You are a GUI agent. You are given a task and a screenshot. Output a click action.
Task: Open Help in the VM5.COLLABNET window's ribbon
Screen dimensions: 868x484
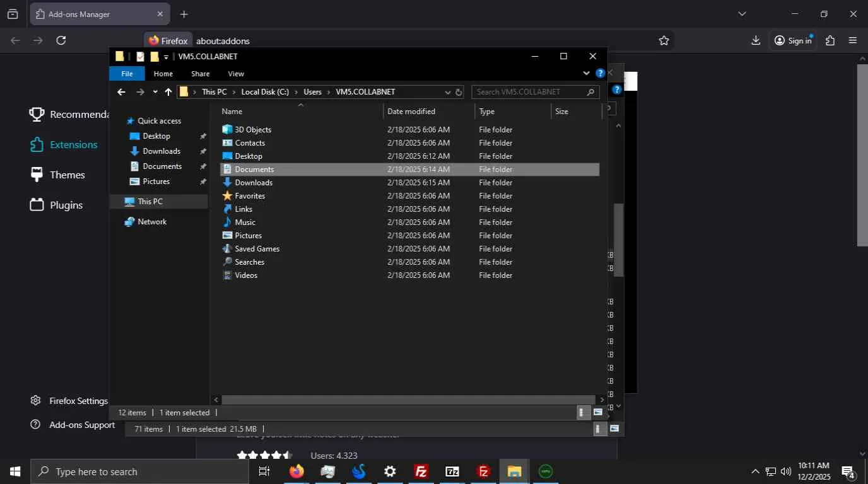tap(601, 73)
